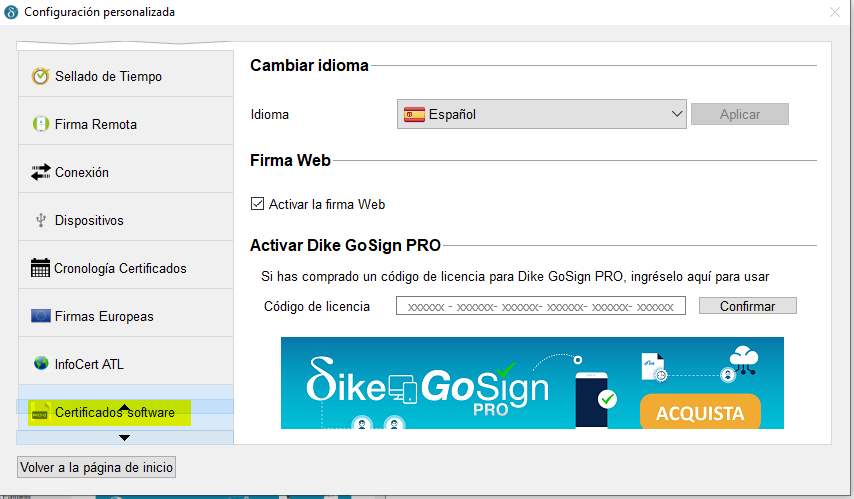854x499 pixels.
Task: Click the Cambiar idioma heading
Action: [x=309, y=65]
